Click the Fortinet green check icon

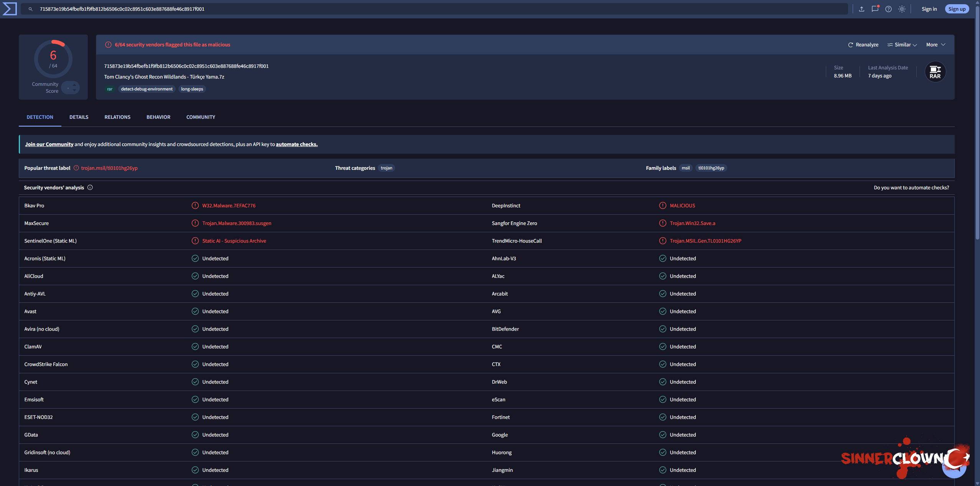click(x=663, y=417)
